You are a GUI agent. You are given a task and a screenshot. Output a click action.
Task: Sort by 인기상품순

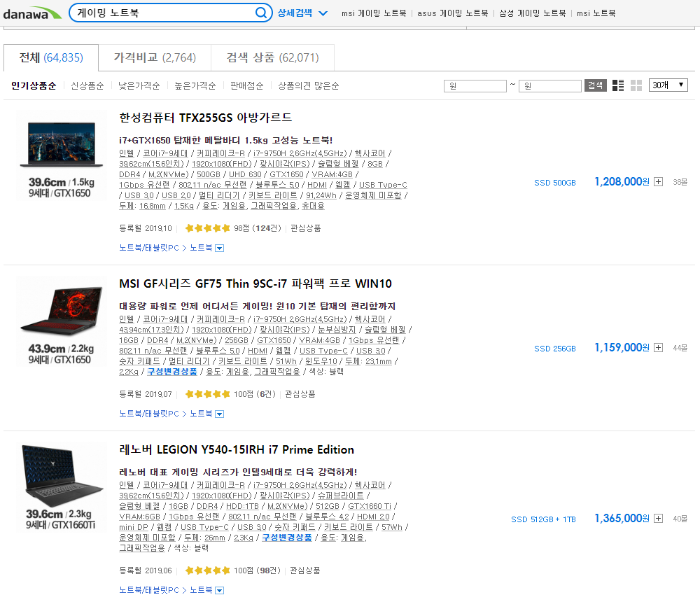(x=34, y=85)
